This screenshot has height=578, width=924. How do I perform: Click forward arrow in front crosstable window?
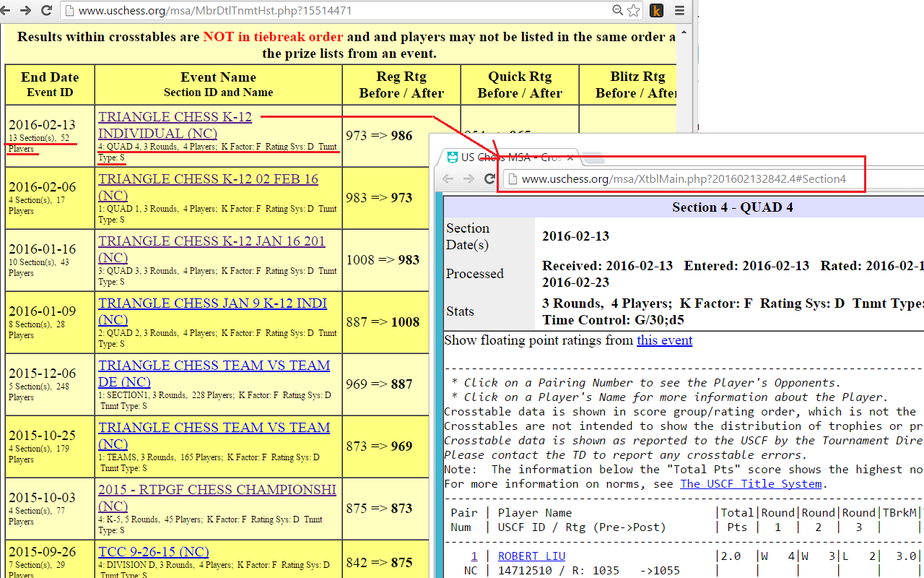pyautogui.click(x=468, y=179)
